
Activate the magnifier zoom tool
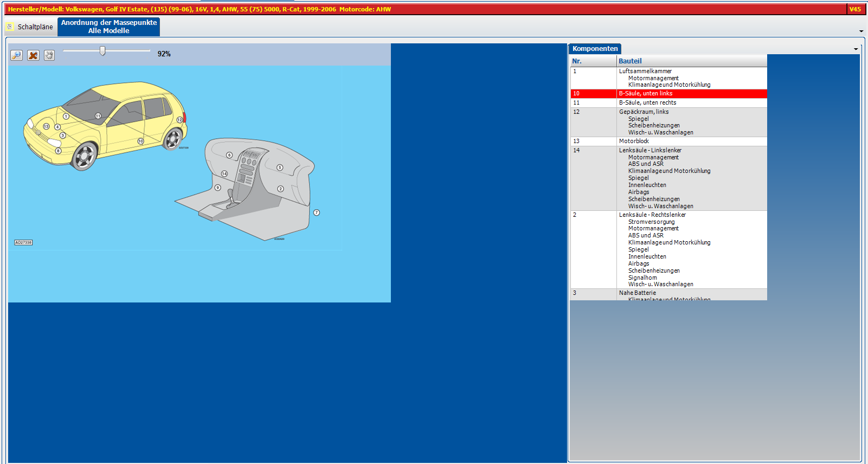[17, 55]
